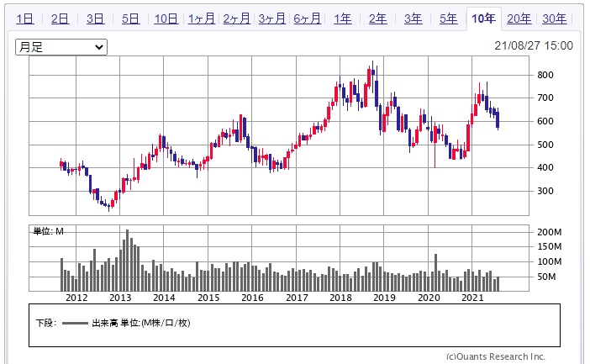Click the 2016 year axis label

[252, 298]
